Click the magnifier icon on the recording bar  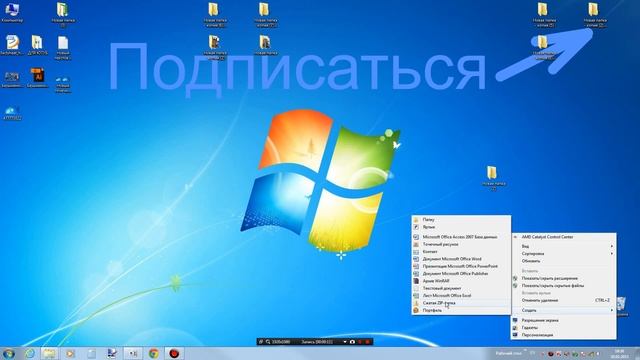pyautogui.click(x=268, y=342)
